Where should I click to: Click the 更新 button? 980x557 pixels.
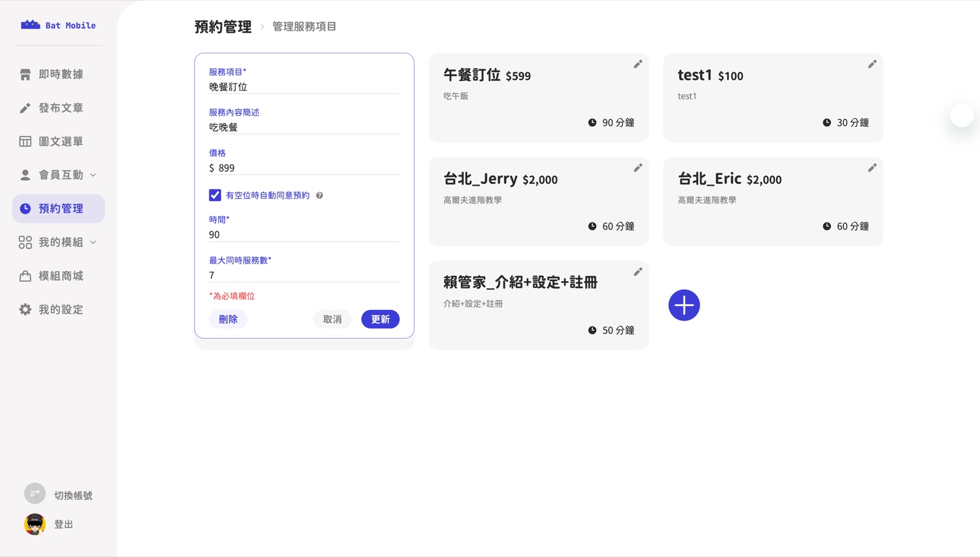(380, 319)
